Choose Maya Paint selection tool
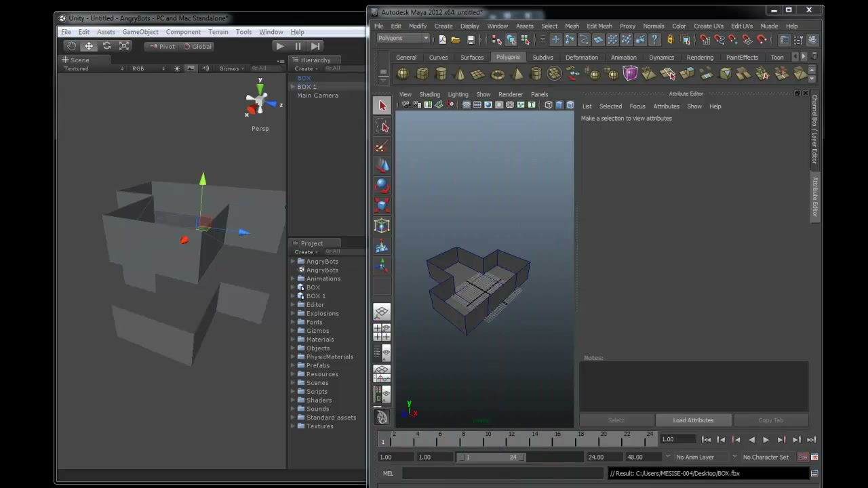868x488 pixels. pyautogui.click(x=382, y=146)
